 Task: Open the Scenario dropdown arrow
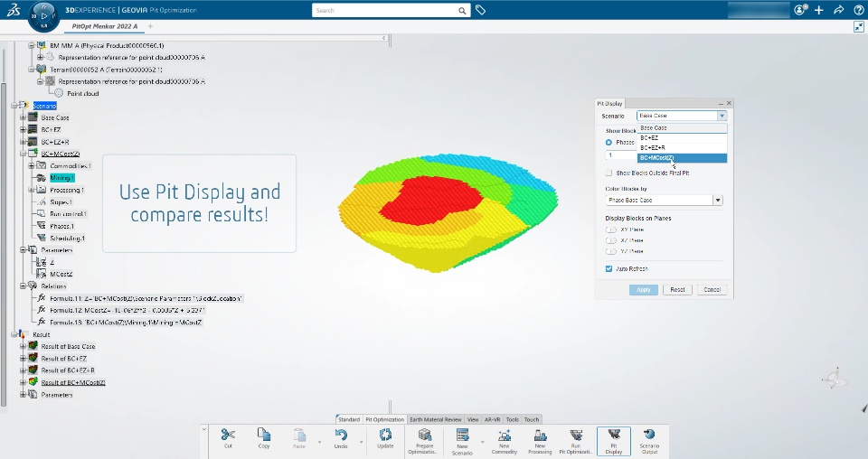point(722,116)
